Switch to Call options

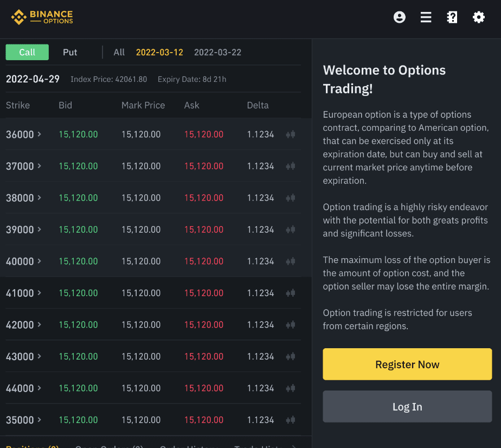27,52
